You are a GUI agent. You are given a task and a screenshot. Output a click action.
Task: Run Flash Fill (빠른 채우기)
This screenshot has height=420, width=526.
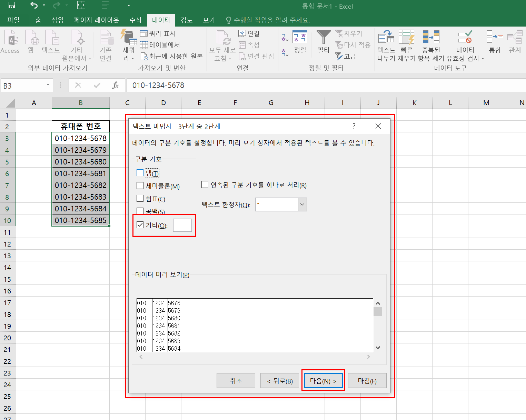tap(407, 46)
